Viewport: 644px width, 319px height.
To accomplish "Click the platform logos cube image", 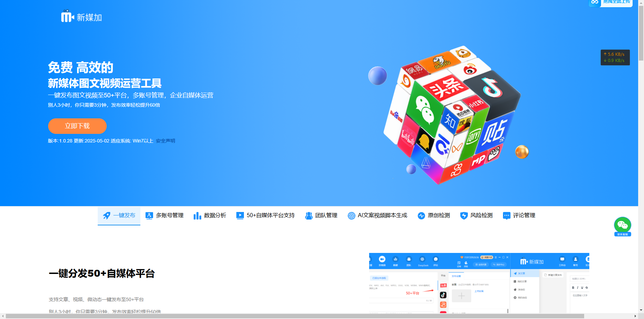I will [449, 115].
